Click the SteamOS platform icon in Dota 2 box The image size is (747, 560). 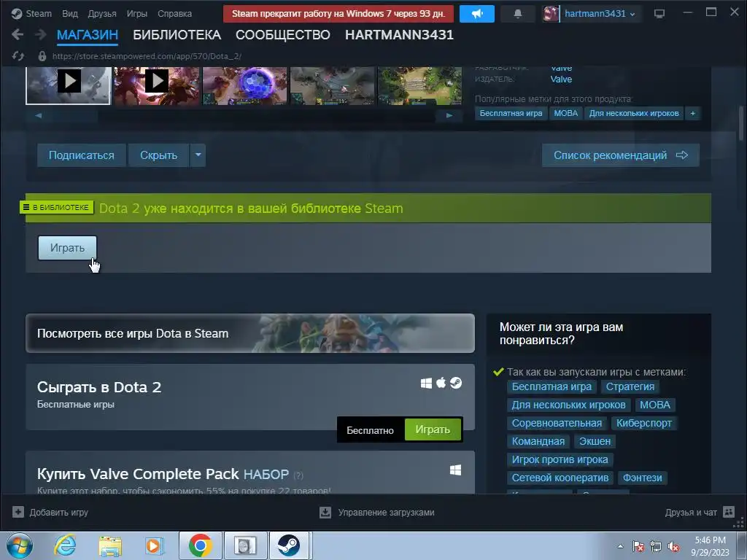tap(456, 383)
